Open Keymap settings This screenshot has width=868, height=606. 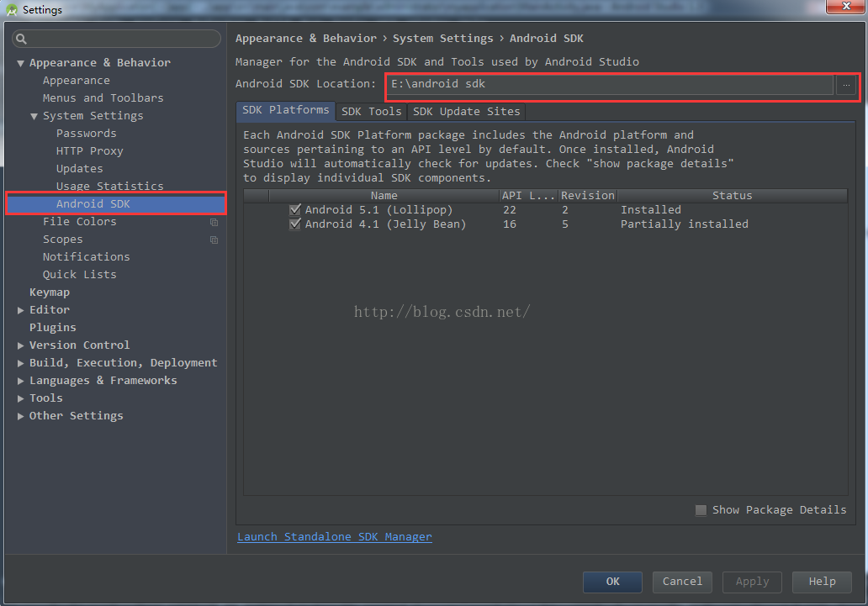point(50,292)
